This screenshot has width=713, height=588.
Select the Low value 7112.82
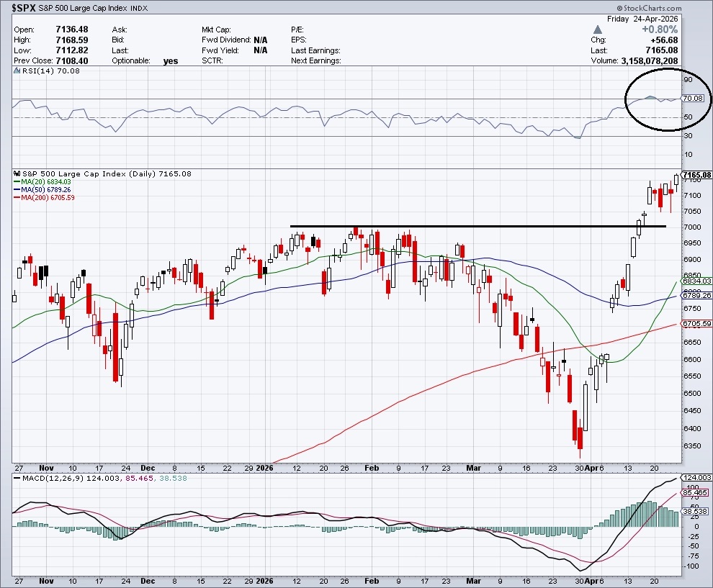(x=72, y=50)
